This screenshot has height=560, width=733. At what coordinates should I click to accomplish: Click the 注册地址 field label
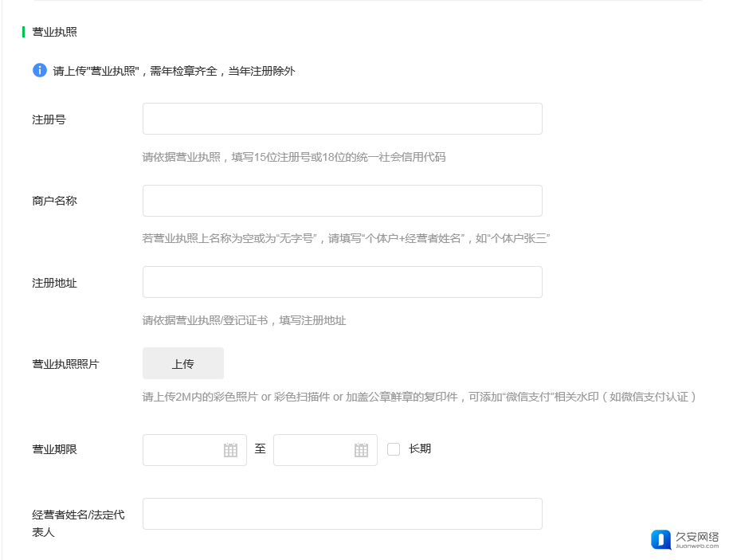pos(54,283)
